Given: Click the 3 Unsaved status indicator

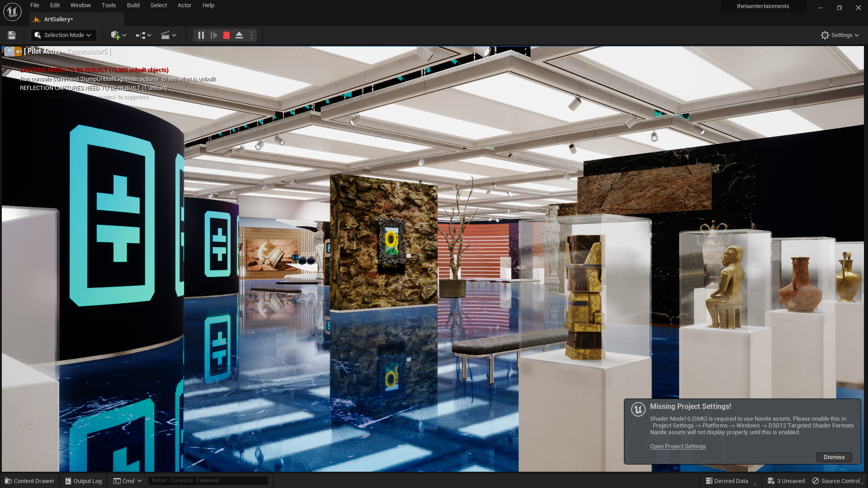Looking at the screenshot, I should click(786, 481).
